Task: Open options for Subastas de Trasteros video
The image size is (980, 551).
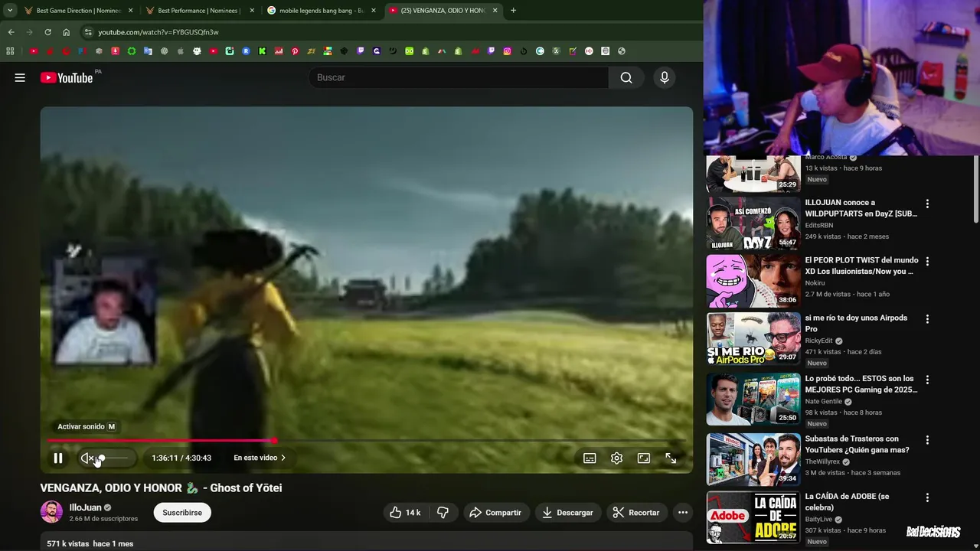Action: click(927, 440)
